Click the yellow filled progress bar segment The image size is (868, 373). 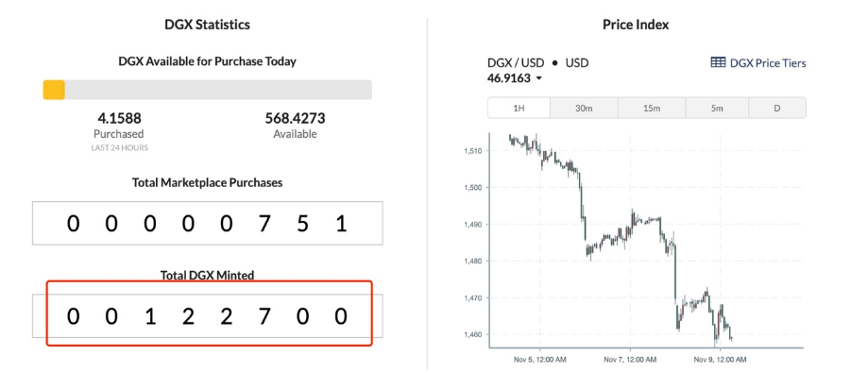click(54, 90)
